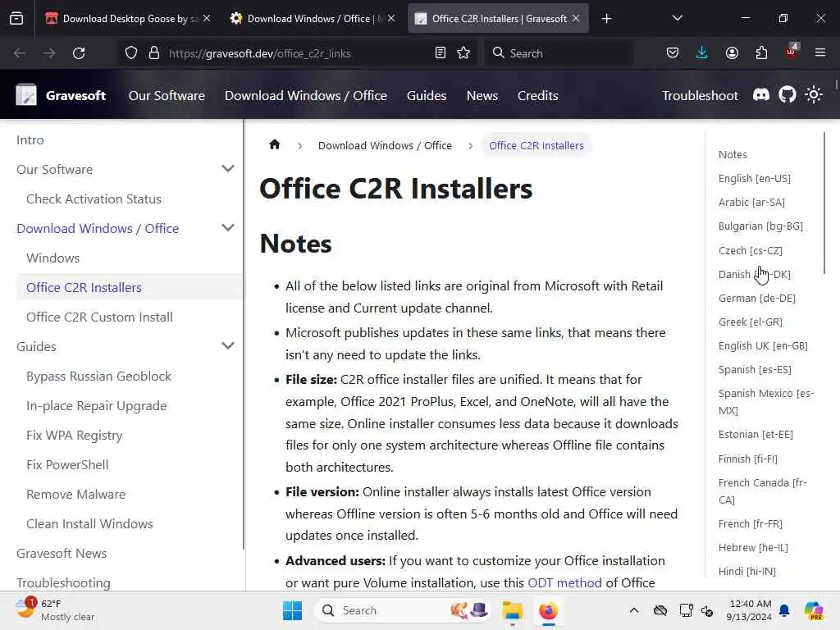Open Our Software in the top navigation
The height and width of the screenshot is (630, 840).
click(x=167, y=95)
